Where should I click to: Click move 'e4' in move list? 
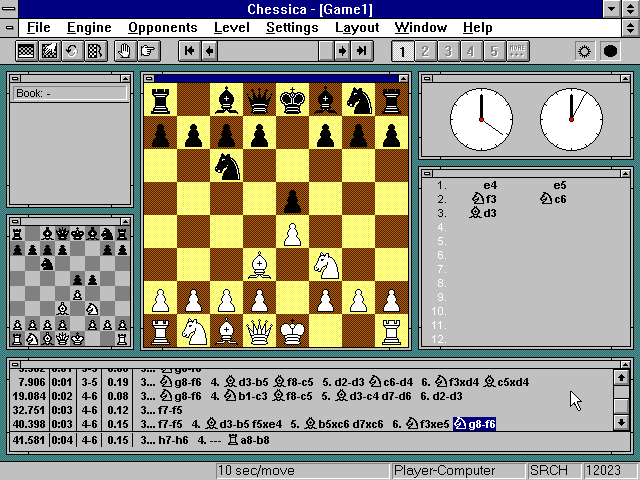(490, 185)
